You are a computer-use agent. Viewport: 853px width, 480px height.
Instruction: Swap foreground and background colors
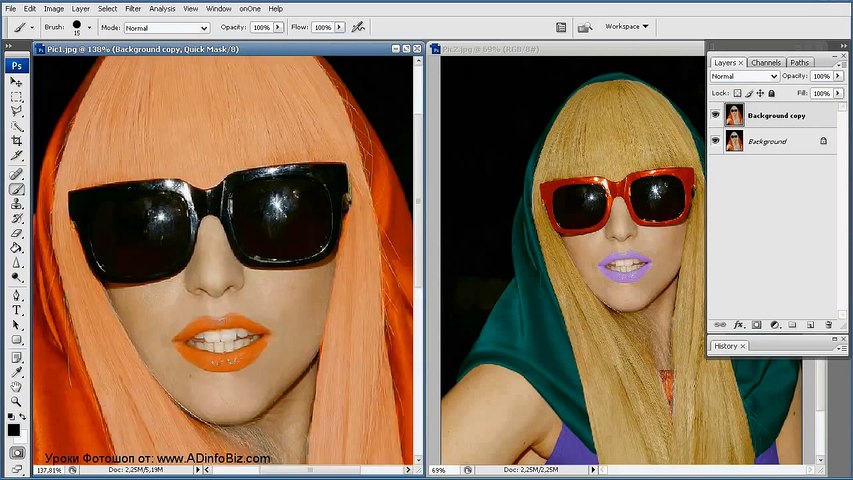coord(23,416)
